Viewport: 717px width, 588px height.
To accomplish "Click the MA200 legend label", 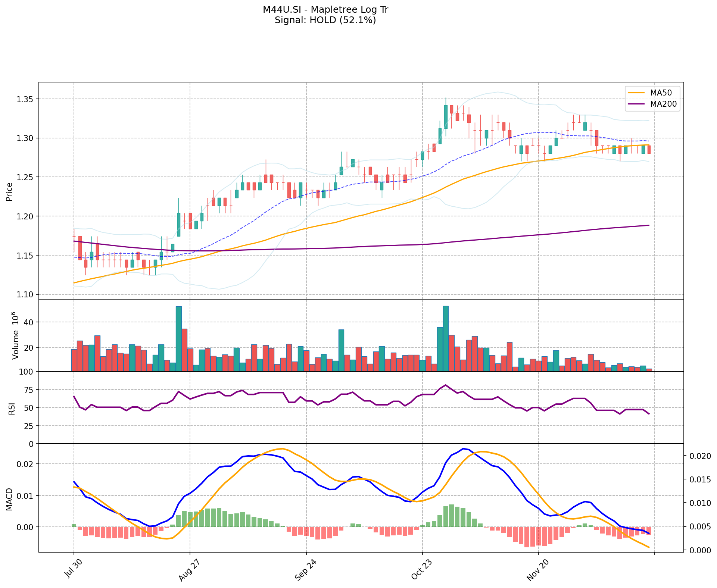I will pos(663,104).
